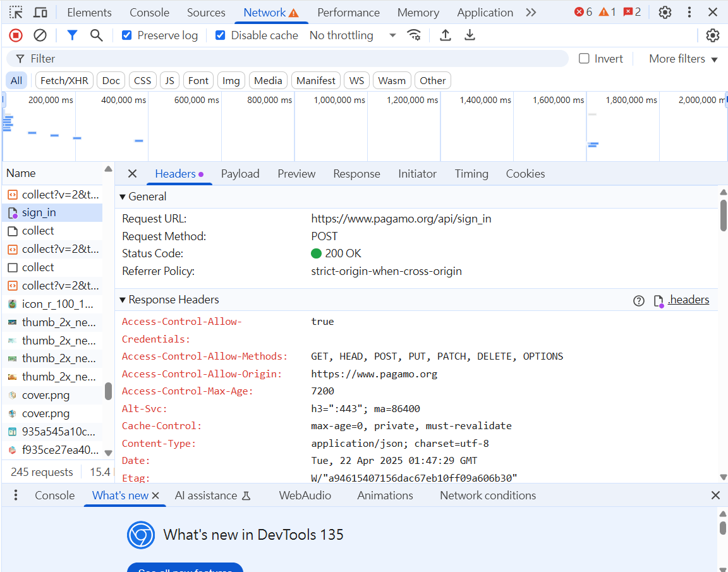Viewport: 728px width, 572px height.
Task: Filter requests by JS type
Action: 169,80
